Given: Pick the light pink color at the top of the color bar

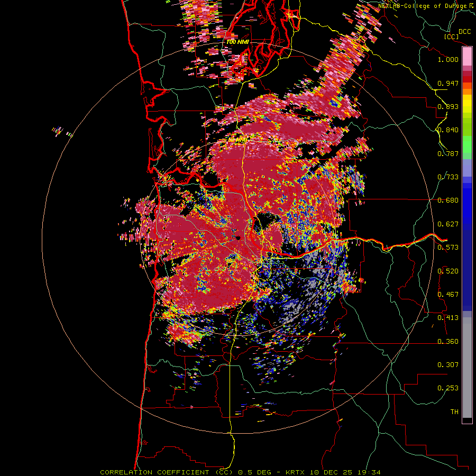Looking at the screenshot, I should [x=467, y=57].
